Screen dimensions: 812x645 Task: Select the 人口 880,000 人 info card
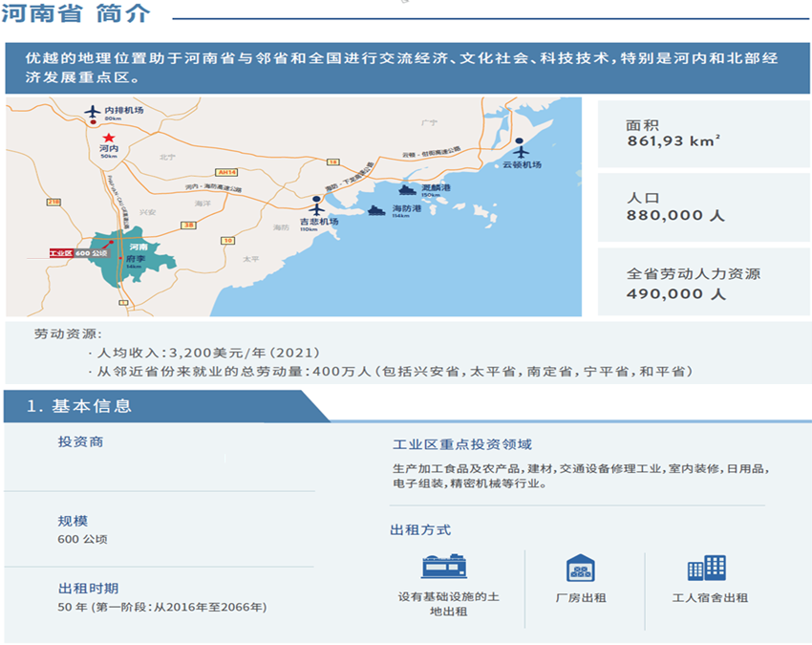(703, 206)
